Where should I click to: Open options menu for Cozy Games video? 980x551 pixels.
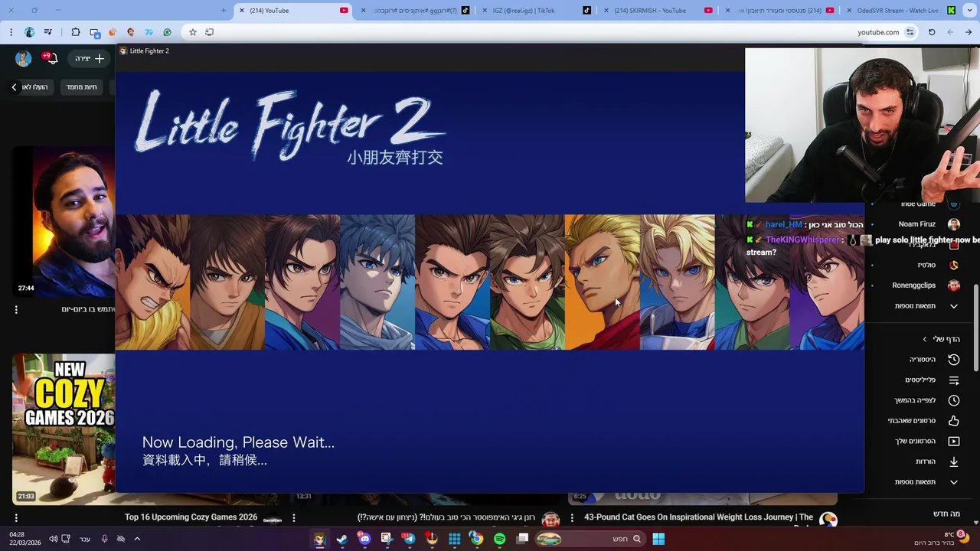[16, 518]
